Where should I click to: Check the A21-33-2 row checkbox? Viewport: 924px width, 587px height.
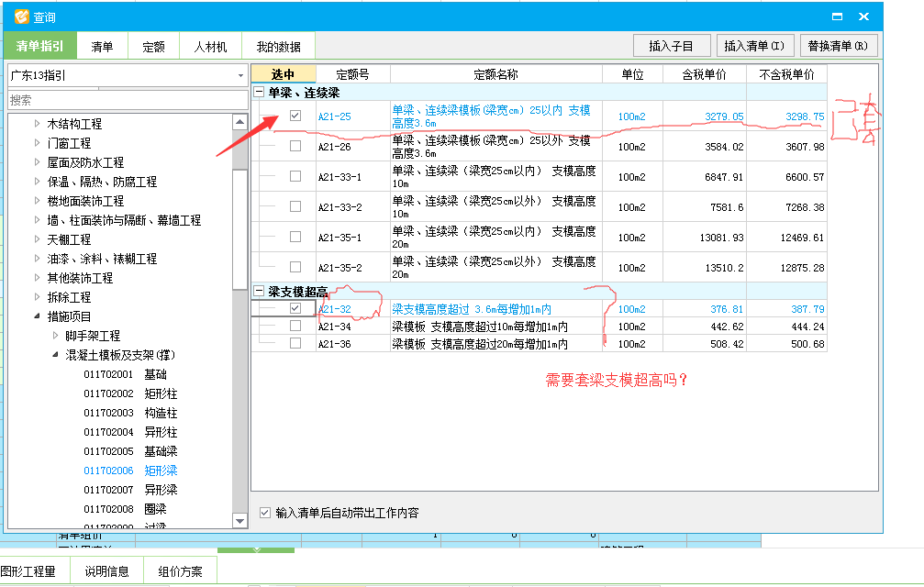295,206
